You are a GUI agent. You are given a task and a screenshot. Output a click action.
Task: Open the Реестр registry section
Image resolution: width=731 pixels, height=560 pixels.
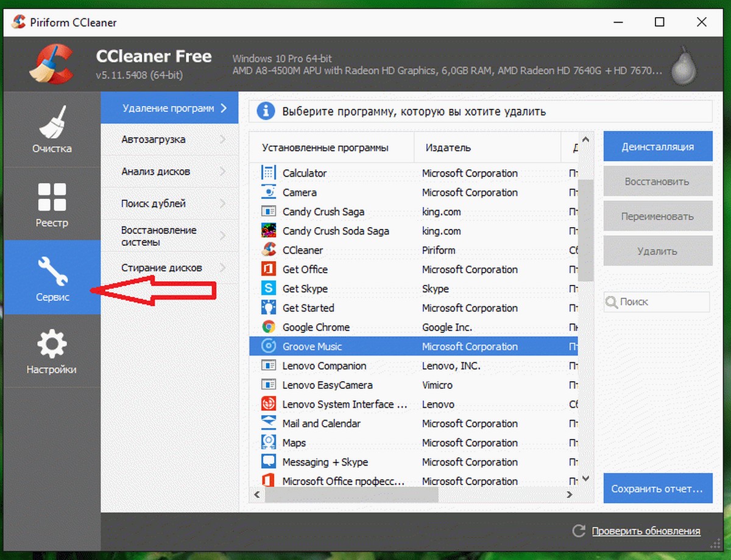[x=52, y=204]
